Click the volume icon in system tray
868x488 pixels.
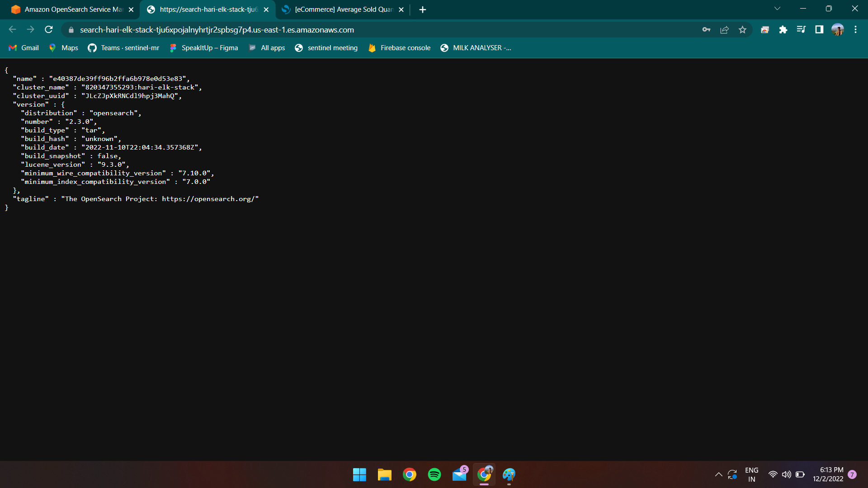[787, 474]
